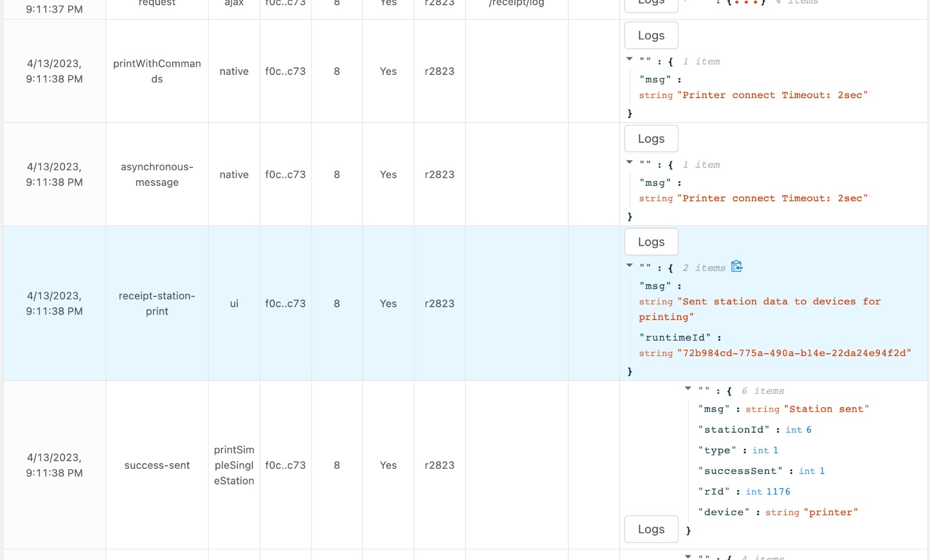The image size is (930, 560).
Task: Click the device value "printer"
Action: point(831,512)
